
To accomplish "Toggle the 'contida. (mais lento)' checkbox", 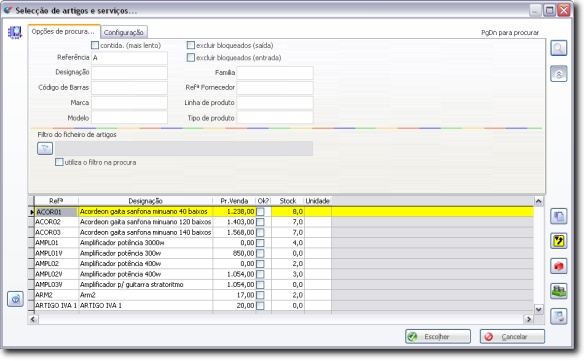I will pyautogui.click(x=95, y=45).
